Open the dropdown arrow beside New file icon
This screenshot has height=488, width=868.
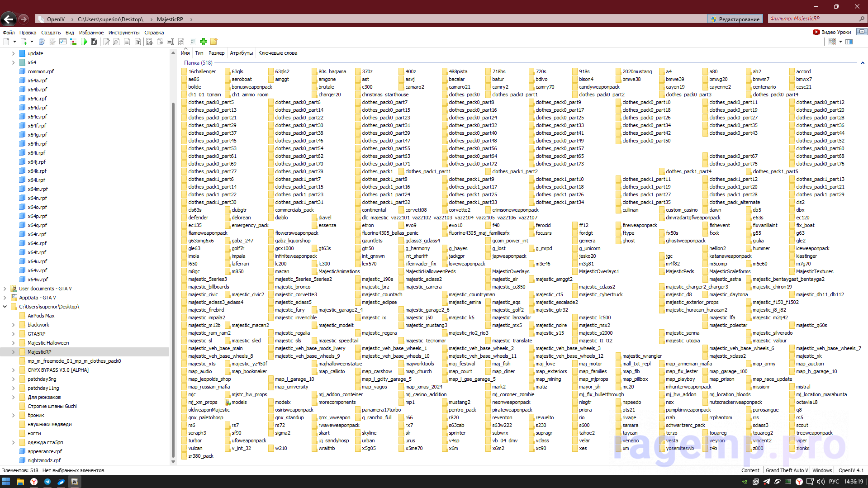pos(14,42)
